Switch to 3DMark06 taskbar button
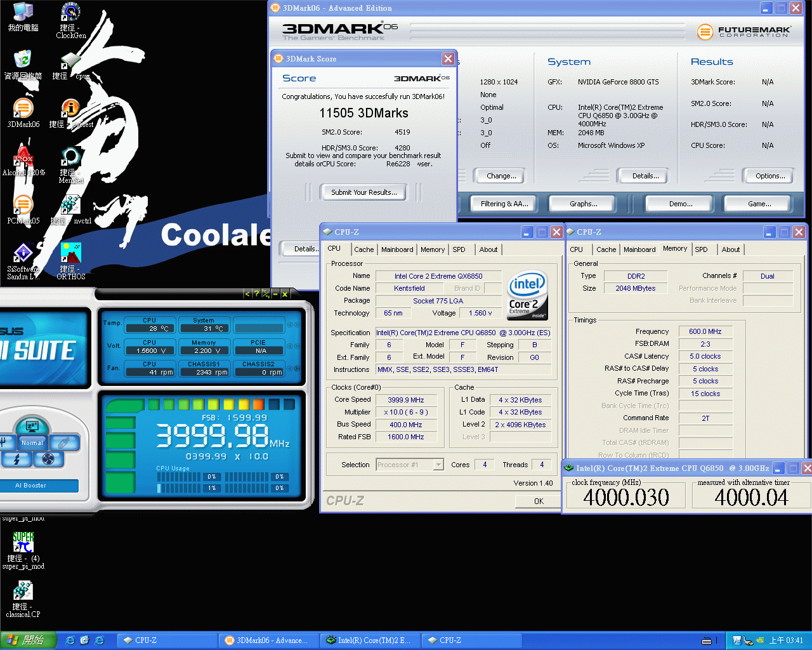This screenshot has height=650, width=812. 270,640
